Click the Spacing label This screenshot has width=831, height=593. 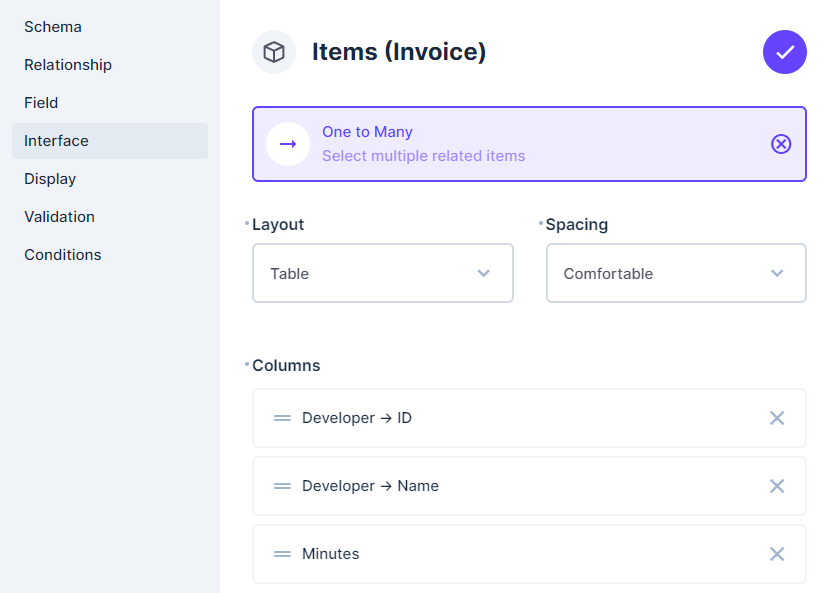click(x=577, y=225)
